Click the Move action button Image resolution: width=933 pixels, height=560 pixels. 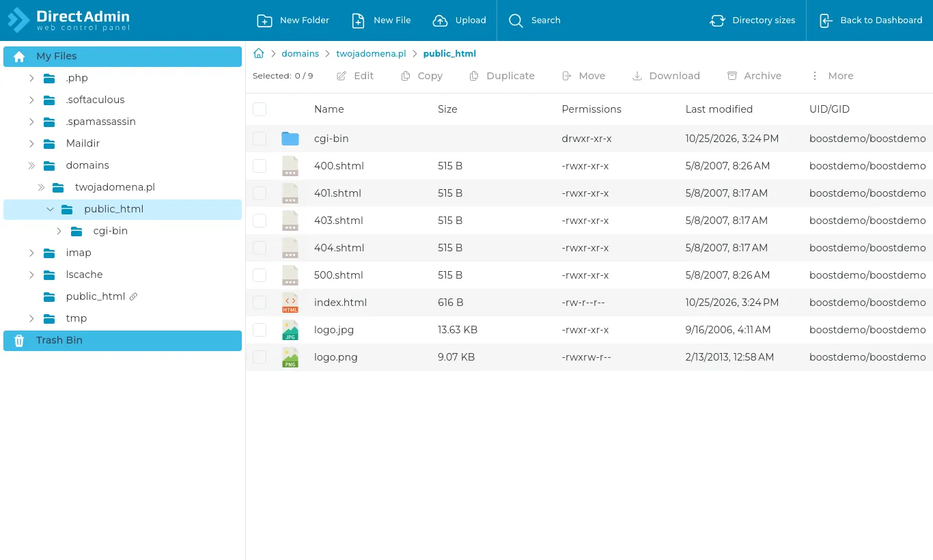pyautogui.click(x=584, y=76)
